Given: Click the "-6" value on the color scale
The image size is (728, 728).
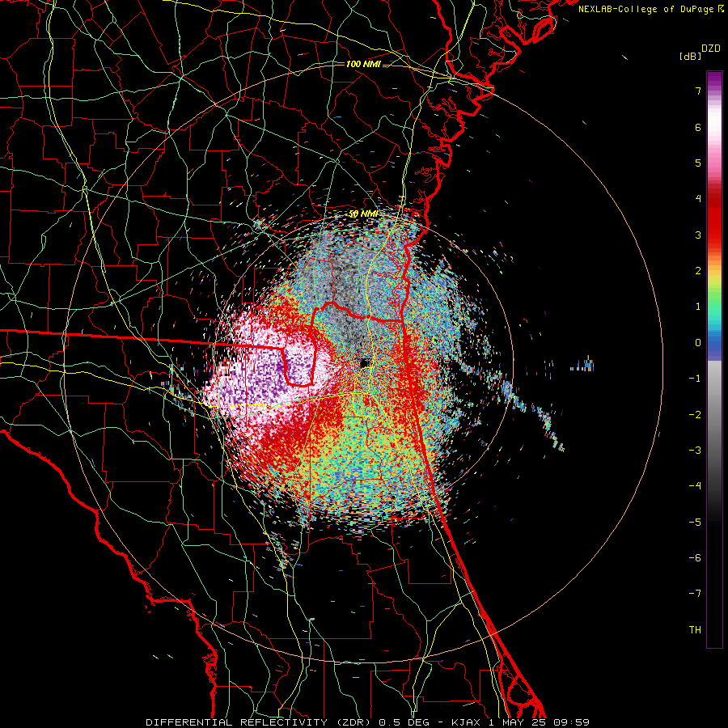Looking at the screenshot, I should [x=695, y=558].
